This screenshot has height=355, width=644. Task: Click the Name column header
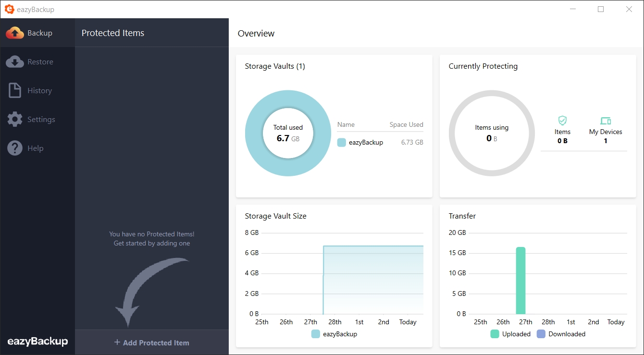[x=346, y=124]
